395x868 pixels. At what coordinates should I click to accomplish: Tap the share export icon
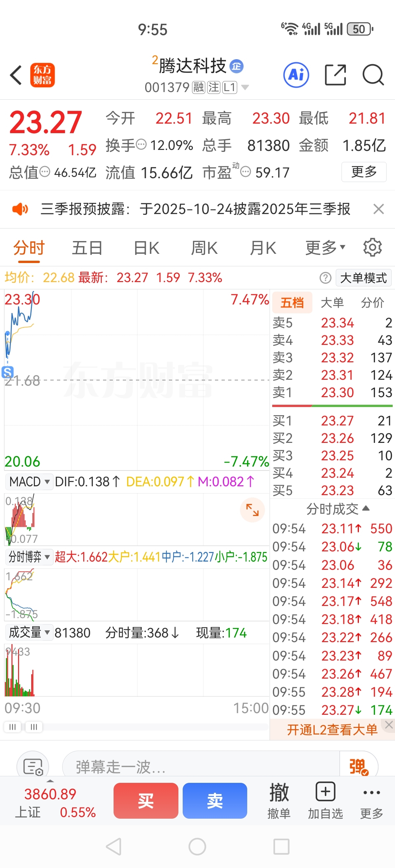(335, 75)
